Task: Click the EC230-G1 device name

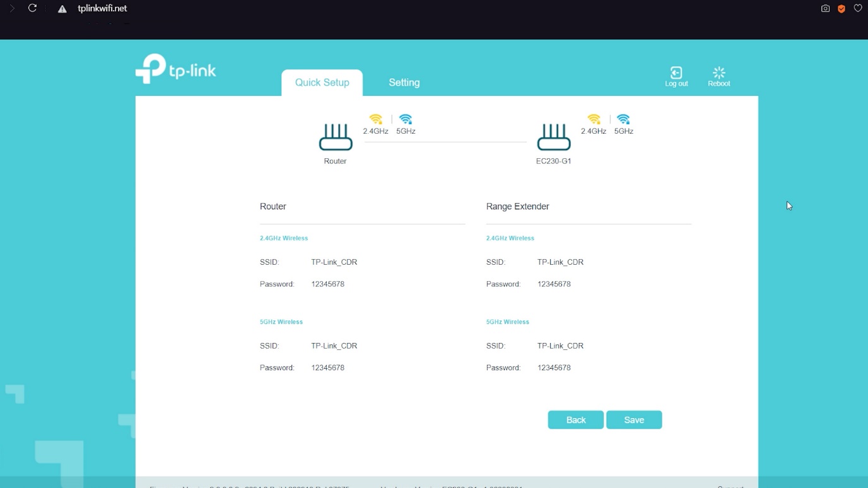Action: click(x=554, y=161)
